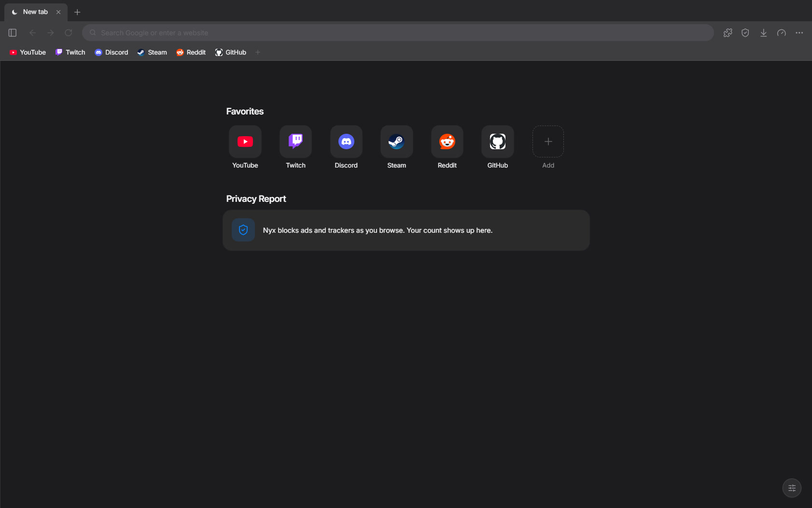This screenshot has width=812, height=508.
Task: Focus the search or website address field
Action: coord(398,33)
